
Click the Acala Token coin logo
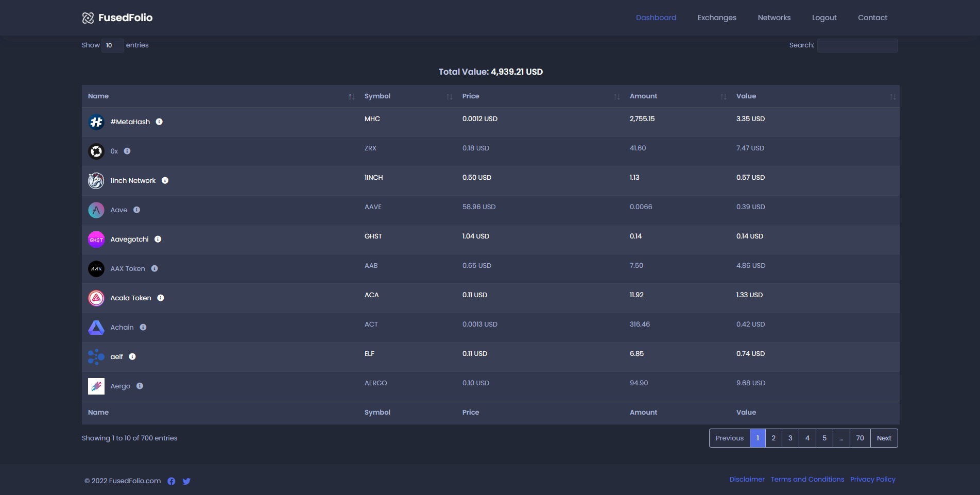tap(96, 298)
